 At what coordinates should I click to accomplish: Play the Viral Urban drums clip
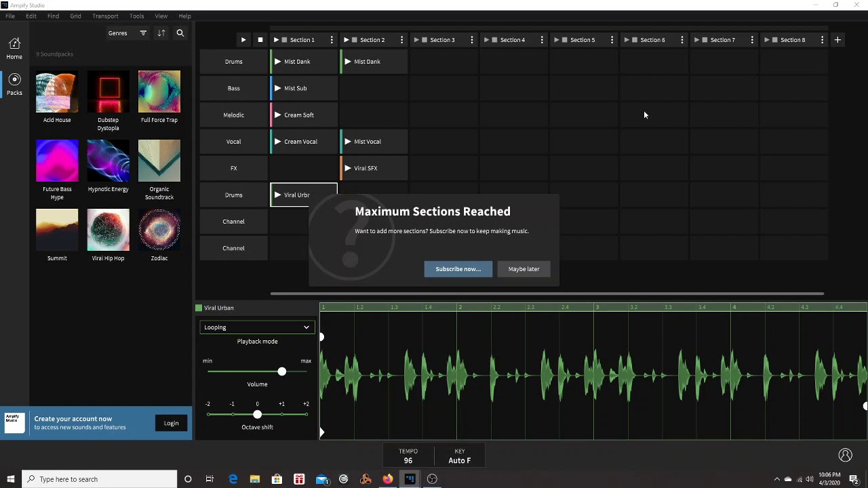click(x=277, y=195)
